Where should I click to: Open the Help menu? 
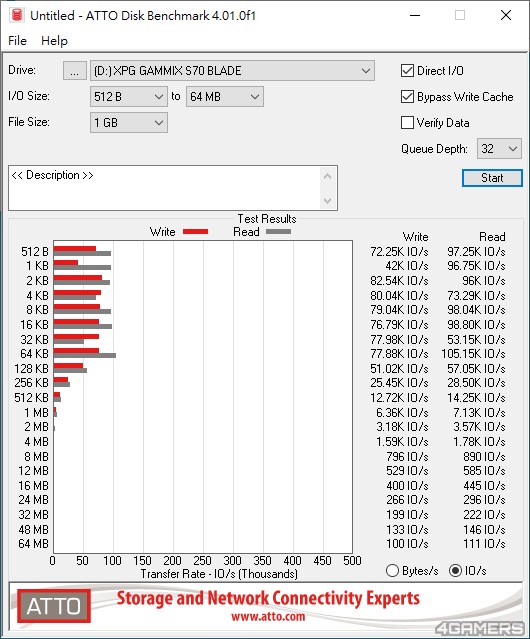(x=54, y=41)
